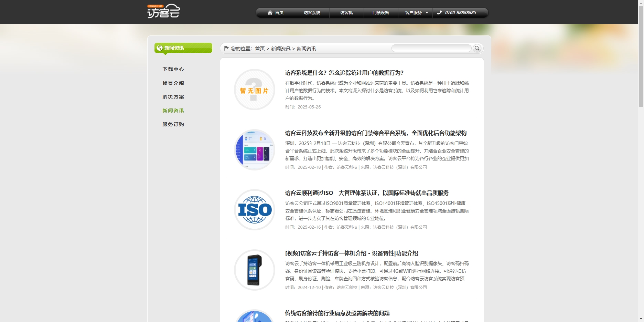Image resolution: width=644 pixels, height=322 pixels.
Task: Open article 访客云顺利通过ISO三大管理体系认证
Action: (367, 193)
